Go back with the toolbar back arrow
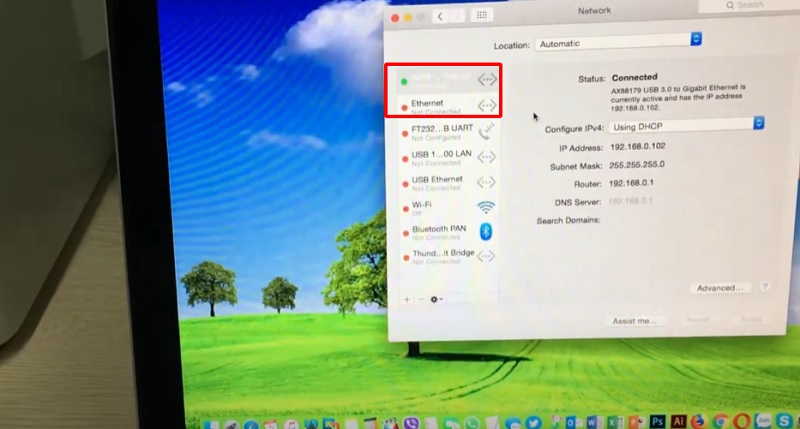800x429 pixels. 440,16
